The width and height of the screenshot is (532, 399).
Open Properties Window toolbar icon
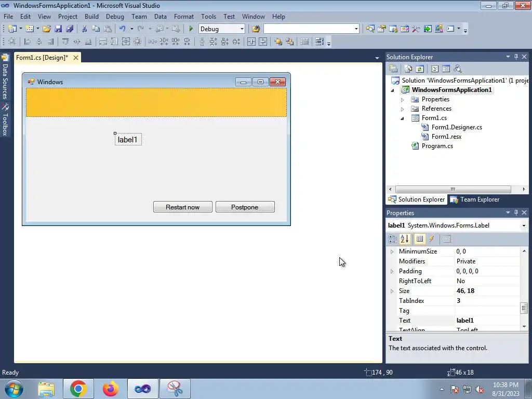[x=382, y=29]
